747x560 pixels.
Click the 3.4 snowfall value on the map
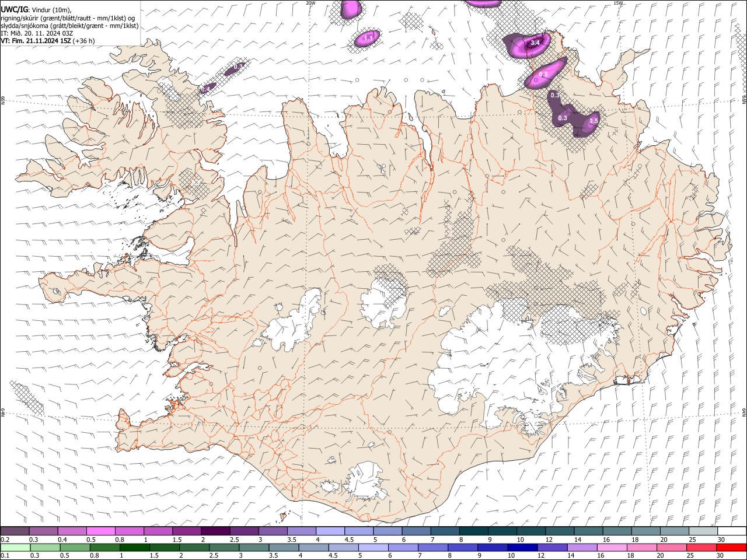(x=536, y=43)
